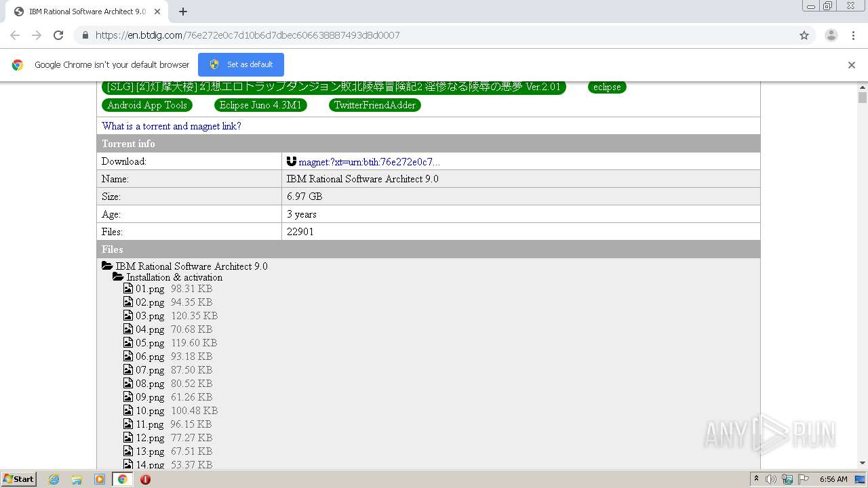
Task: Click the Set as default button
Action: pos(241,64)
